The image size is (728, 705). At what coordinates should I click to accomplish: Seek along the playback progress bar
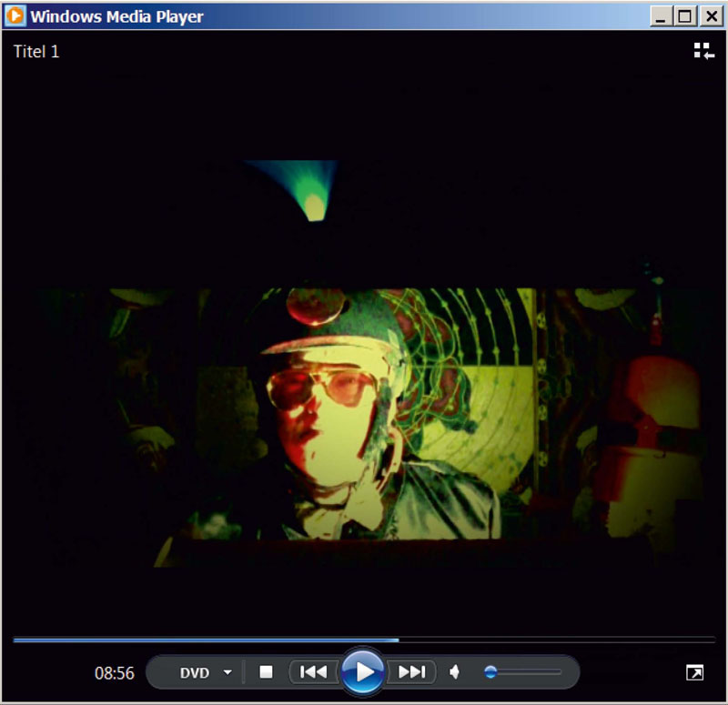pos(364,640)
